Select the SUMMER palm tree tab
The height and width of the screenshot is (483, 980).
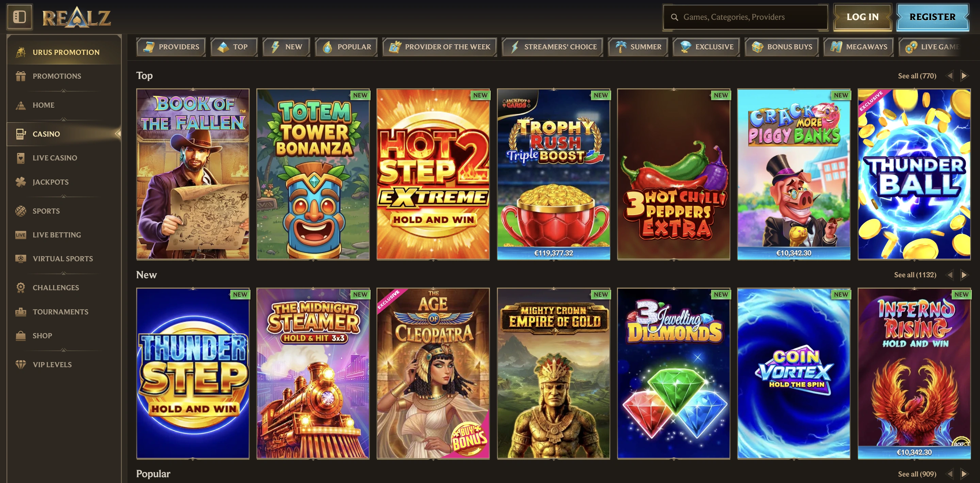click(x=638, y=47)
